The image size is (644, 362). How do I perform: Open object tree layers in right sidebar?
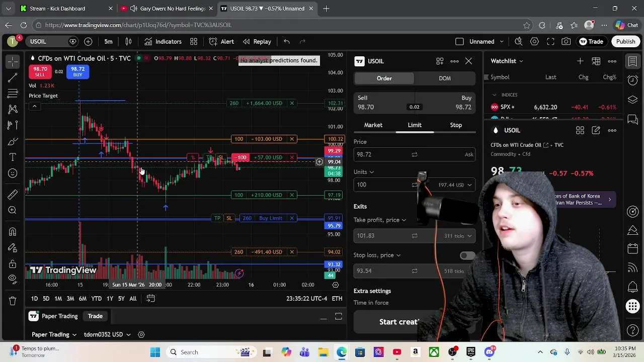click(x=633, y=100)
